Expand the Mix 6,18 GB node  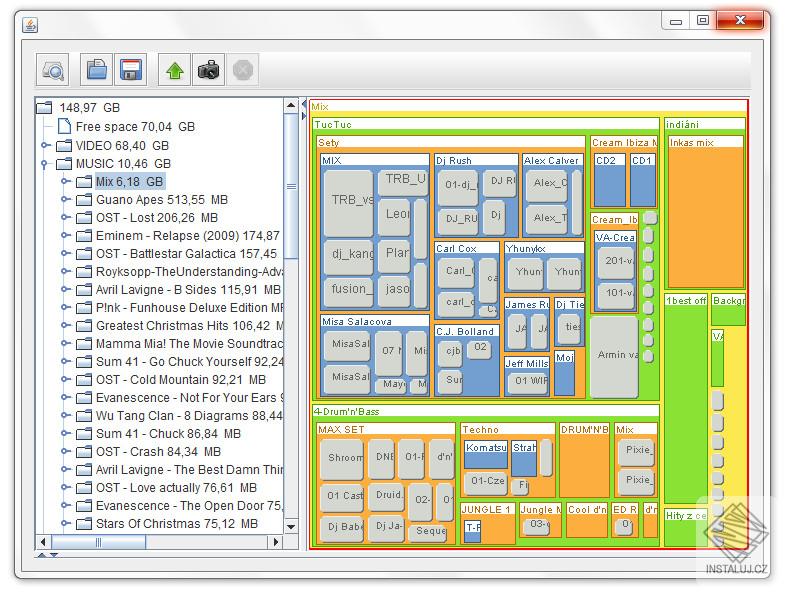[x=65, y=181]
